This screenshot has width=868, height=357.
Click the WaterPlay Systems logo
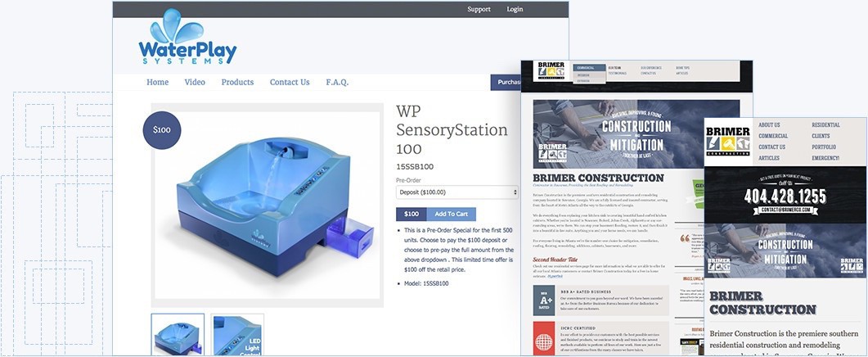tap(187, 37)
